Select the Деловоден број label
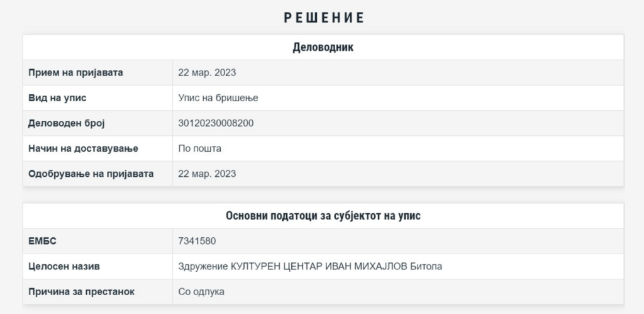Image resolution: width=644 pixels, height=314 pixels. [67, 123]
